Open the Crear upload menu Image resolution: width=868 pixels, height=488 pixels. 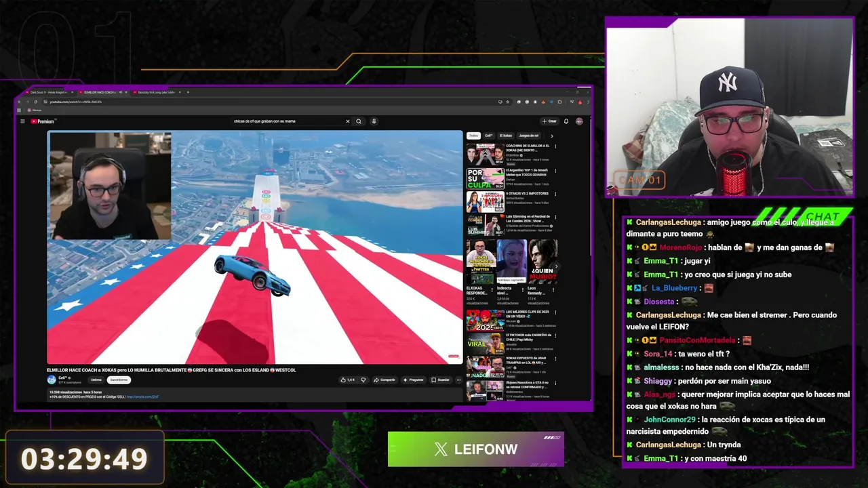pyautogui.click(x=549, y=121)
